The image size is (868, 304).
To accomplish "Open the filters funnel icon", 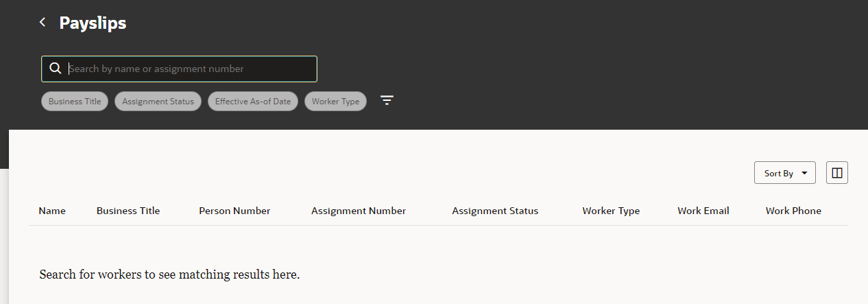I will click(387, 101).
